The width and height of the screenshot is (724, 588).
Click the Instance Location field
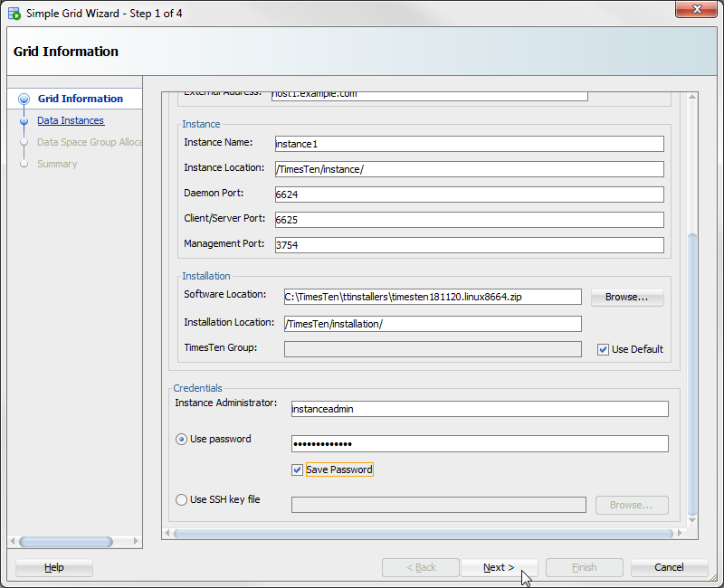tap(469, 169)
